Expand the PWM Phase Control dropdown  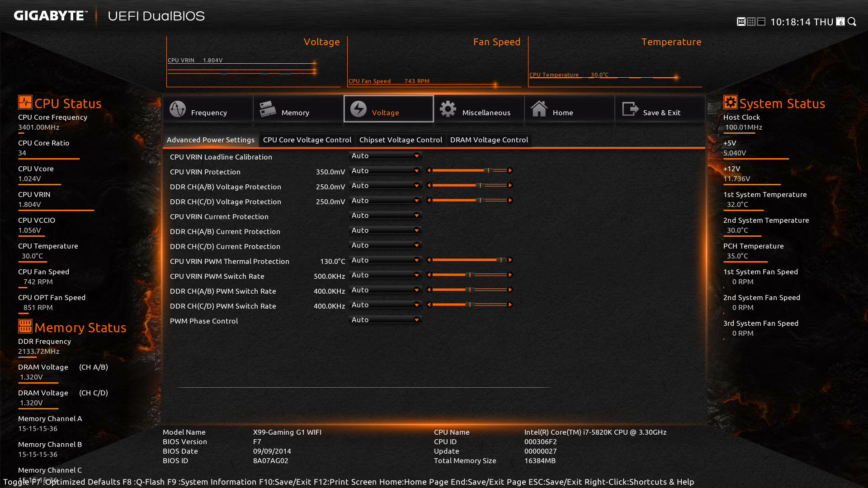tap(386, 319)
